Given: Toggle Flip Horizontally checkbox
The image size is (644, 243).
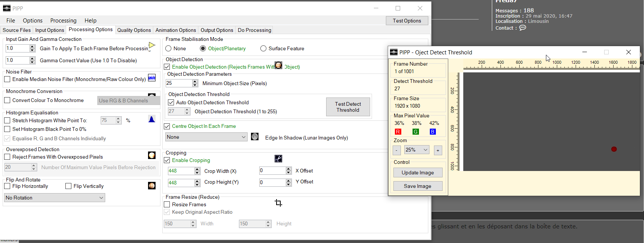Looking at the screenshot, I should coord(7,186).
